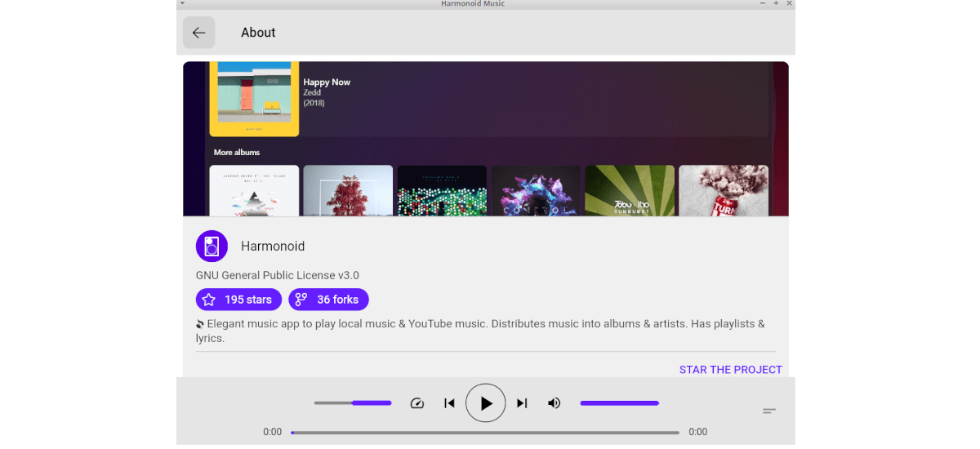The height and width of the screenshot is (449, 980).
Task: Click the 195 stars badge
Action: [238, 300]
